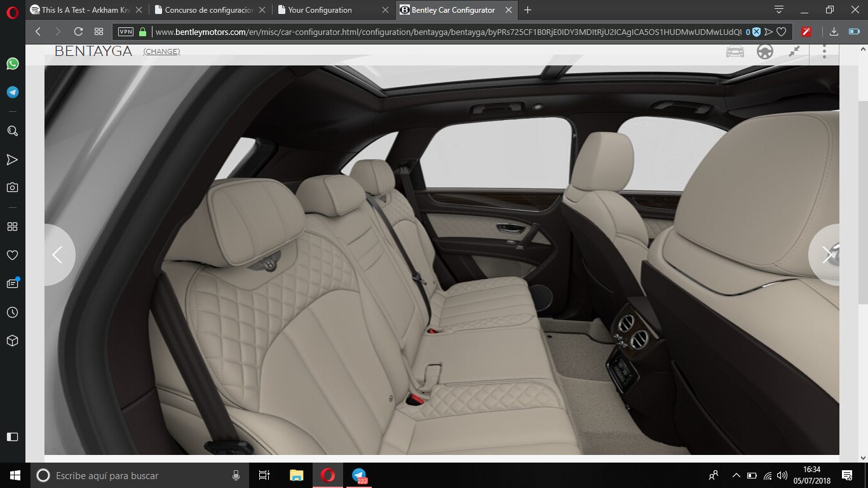Open the volume control in tray
The image size is (868, 488).
[782, 475]
